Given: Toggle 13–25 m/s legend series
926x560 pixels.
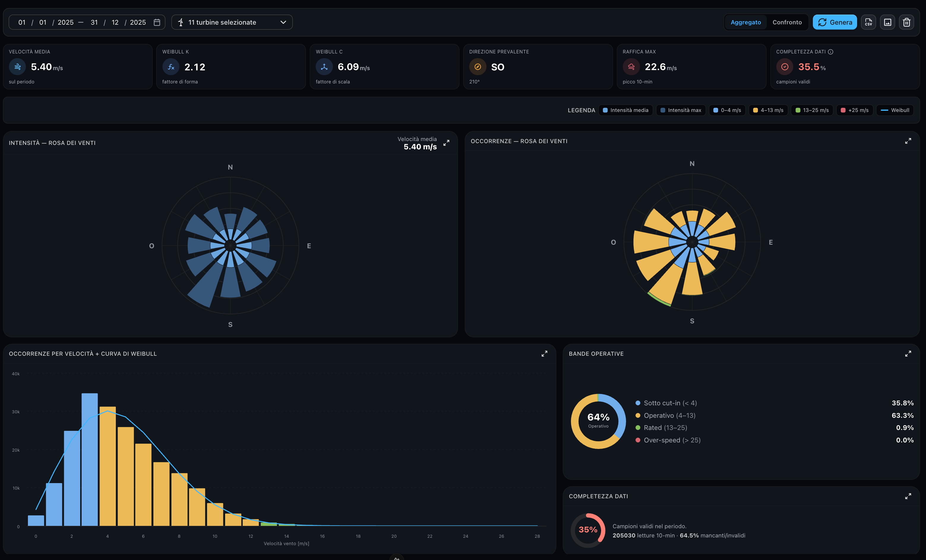Looking at the screenshot, I should [x=812, y=110].
